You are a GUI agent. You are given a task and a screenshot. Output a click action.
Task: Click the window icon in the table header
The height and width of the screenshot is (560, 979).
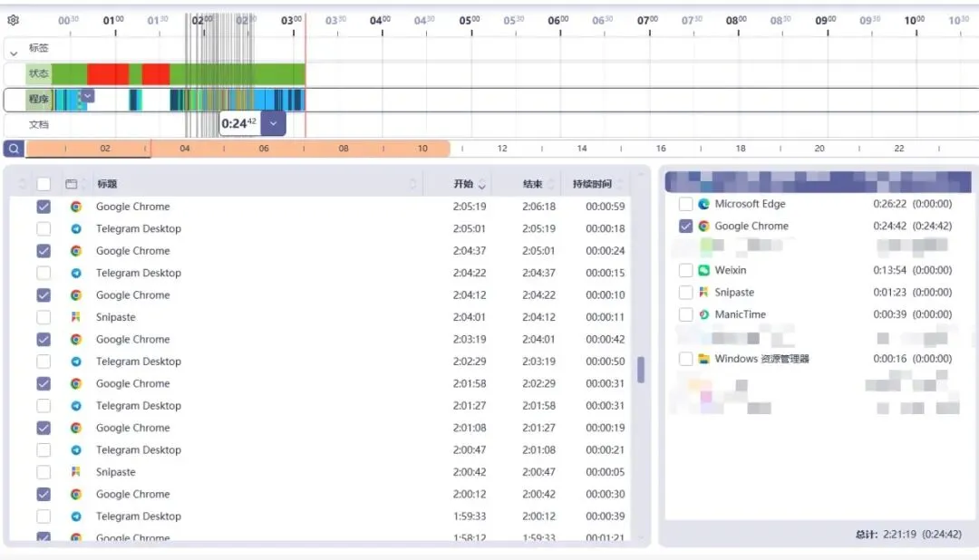click(72, 184)
